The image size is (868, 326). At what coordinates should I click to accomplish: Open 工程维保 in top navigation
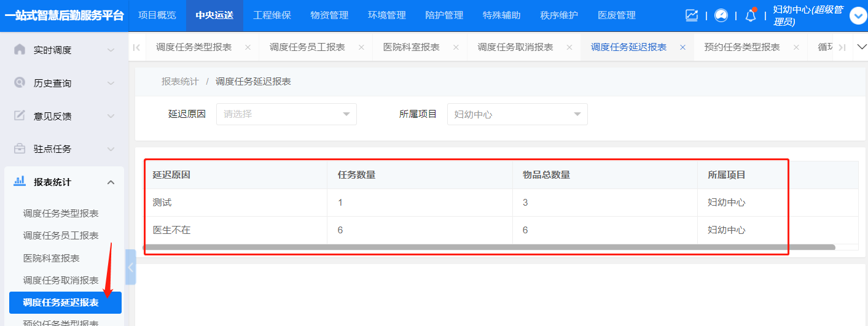[272, 15]
